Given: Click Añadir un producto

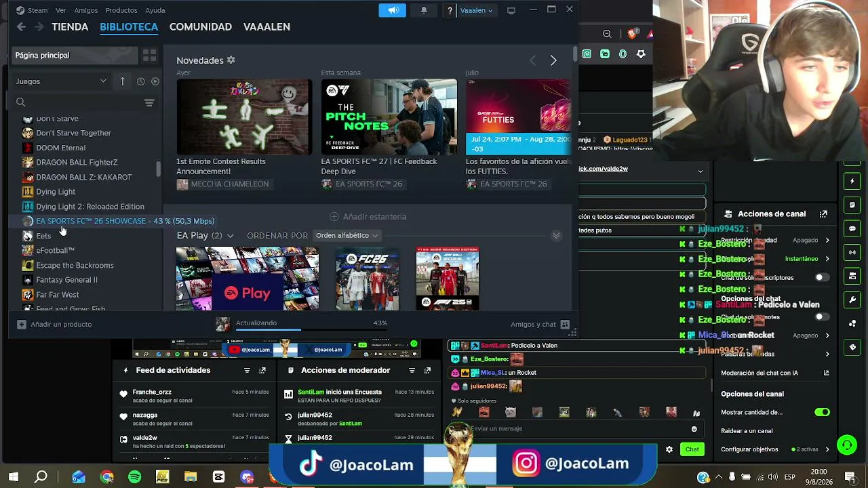Looking at the screenshot, I should (x=54, y=325).
